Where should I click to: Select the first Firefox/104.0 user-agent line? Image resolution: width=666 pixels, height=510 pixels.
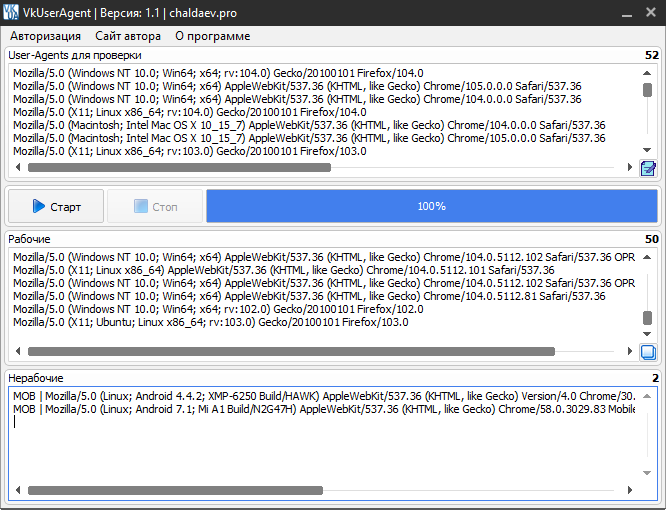pyautogui.click(x=218, y=73)
